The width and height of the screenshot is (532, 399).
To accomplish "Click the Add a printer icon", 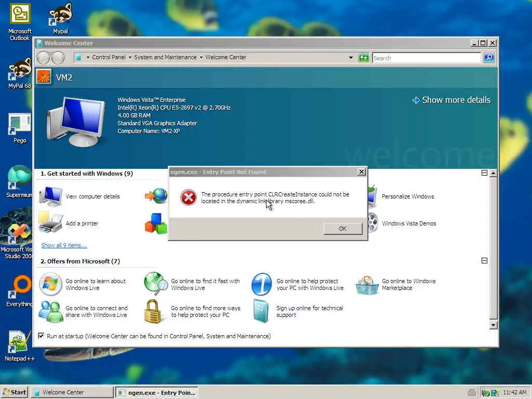I will coord(50,222).
